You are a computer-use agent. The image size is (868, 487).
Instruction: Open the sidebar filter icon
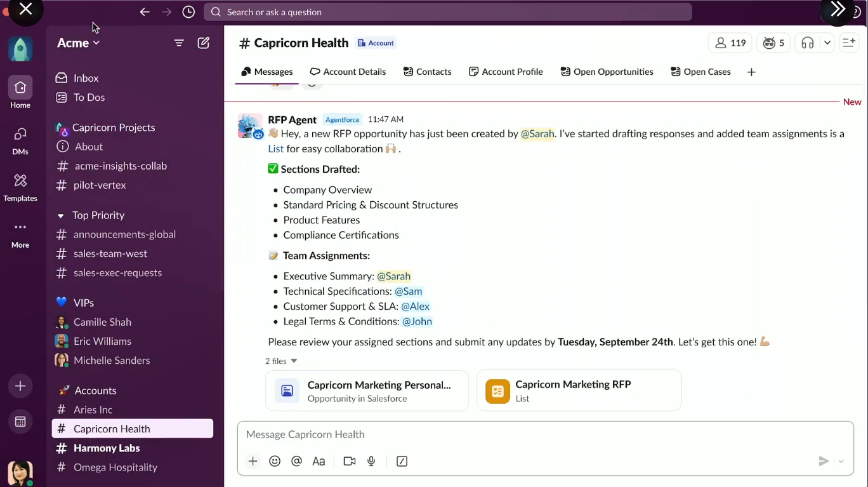pos(179,43)
